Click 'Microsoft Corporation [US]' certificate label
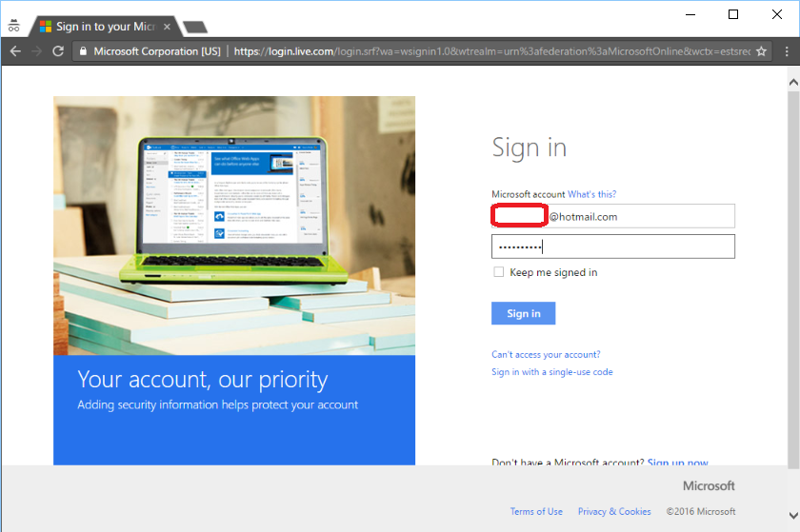This screenshot has width=800, height=532. pyautogui.click(x=156, y=51)
